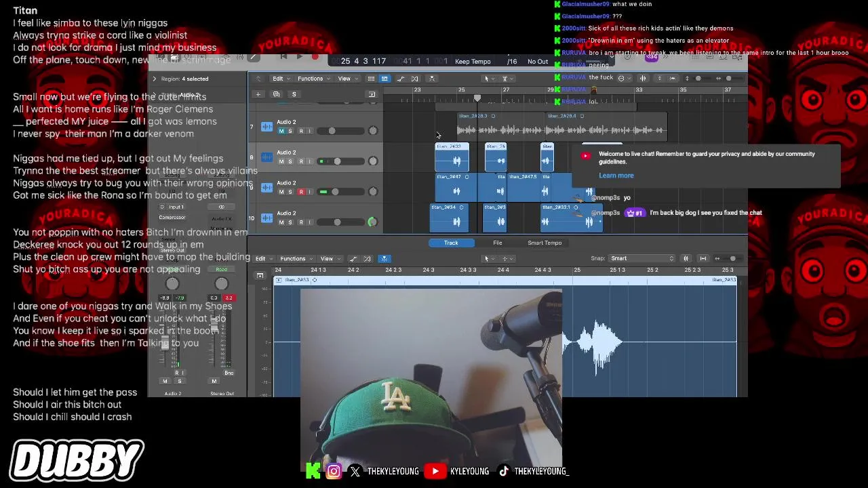The height and width of the screenshot is (488, 868).
Task: Click the audio icon of track 10
Action: point(267,218)
